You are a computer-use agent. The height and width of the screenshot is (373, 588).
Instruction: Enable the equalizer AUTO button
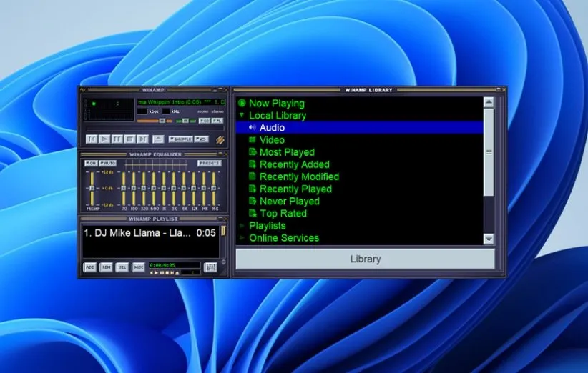tap(107, 164)
